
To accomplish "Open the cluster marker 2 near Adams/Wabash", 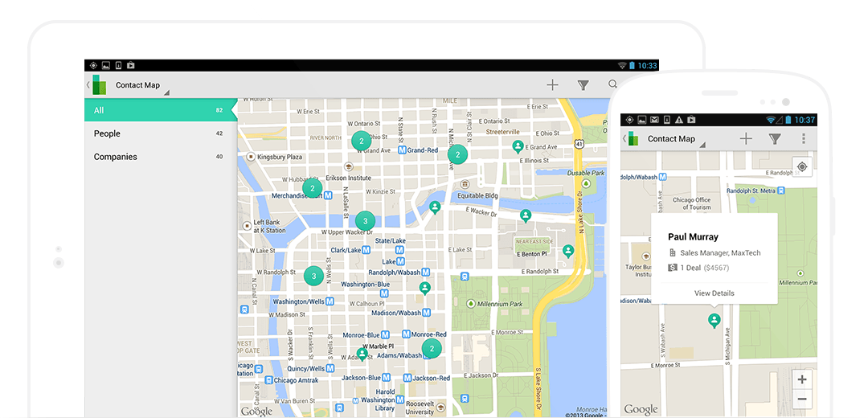I will coord(432,349).
